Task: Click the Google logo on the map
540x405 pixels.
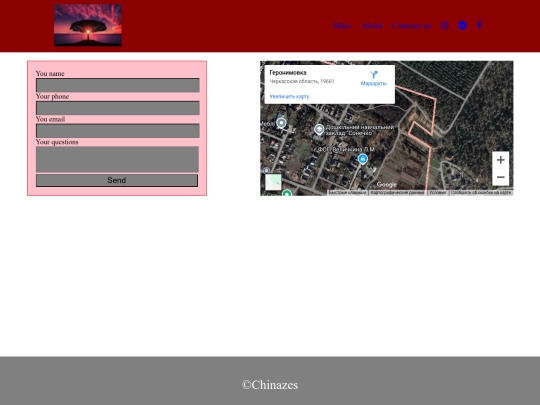Action: 387,185
